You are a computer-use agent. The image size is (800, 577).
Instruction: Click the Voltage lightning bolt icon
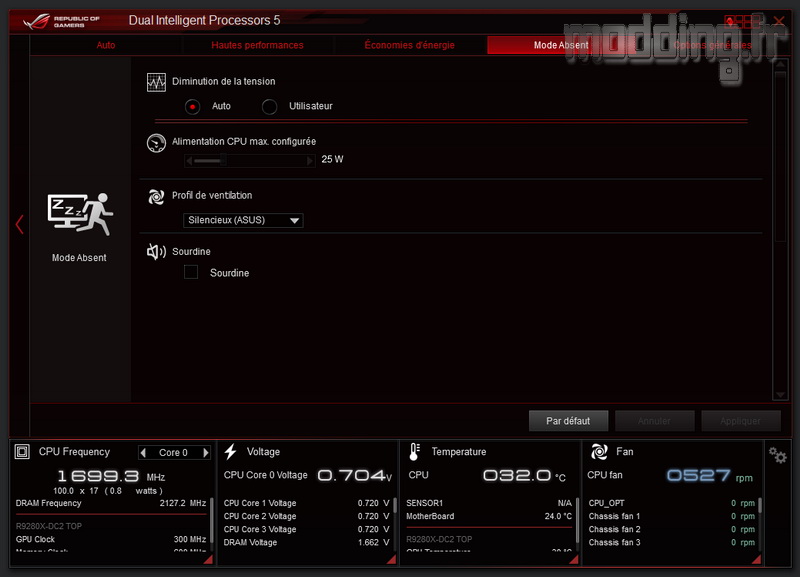tap(231, 451)
